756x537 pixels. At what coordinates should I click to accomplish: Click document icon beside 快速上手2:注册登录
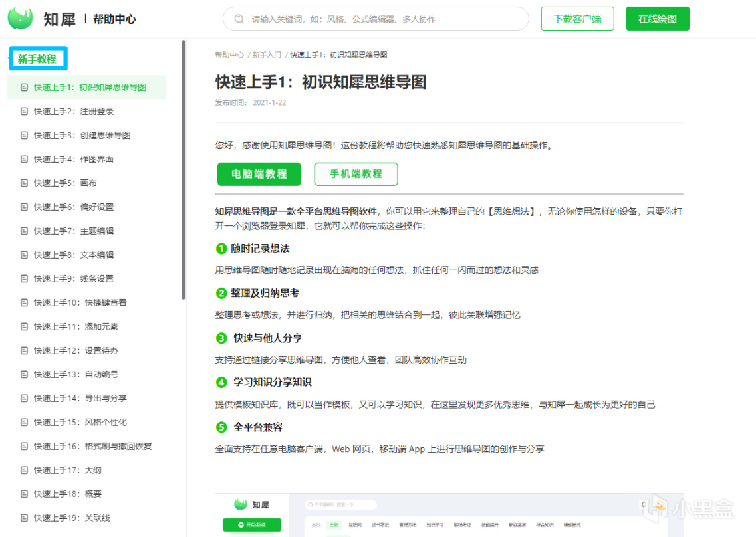[24, 112]
